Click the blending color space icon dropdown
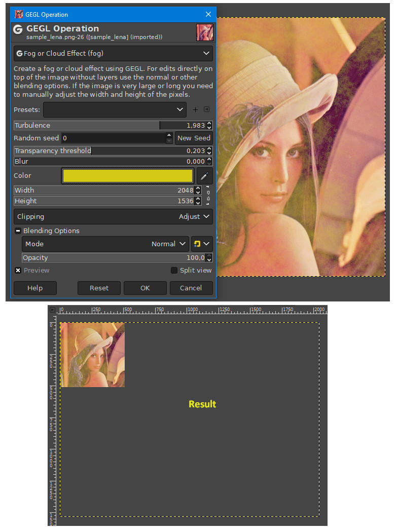The height and width of the screenshot is (532, 397). tap(202, 244)
